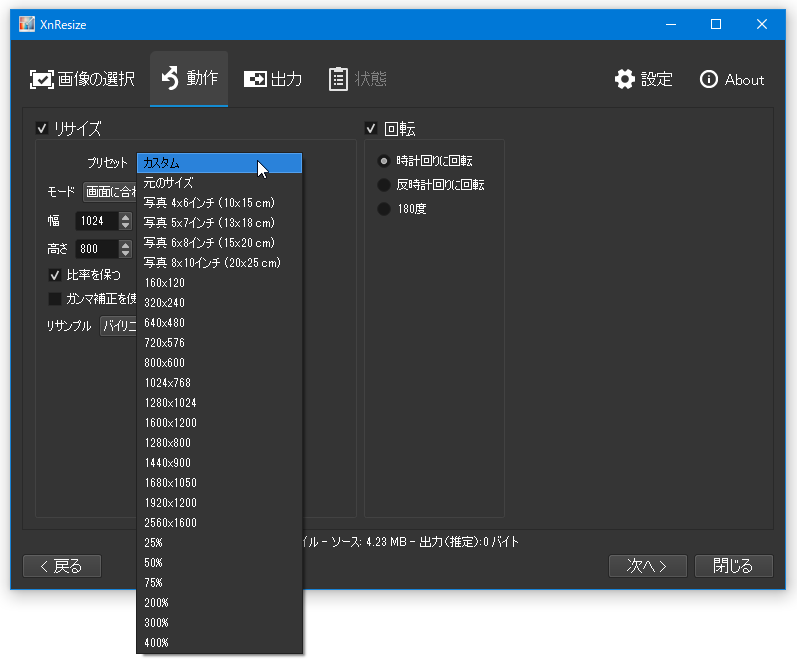Select the 50% scale preset
This screenshot has width=797, height=664.
219,562
